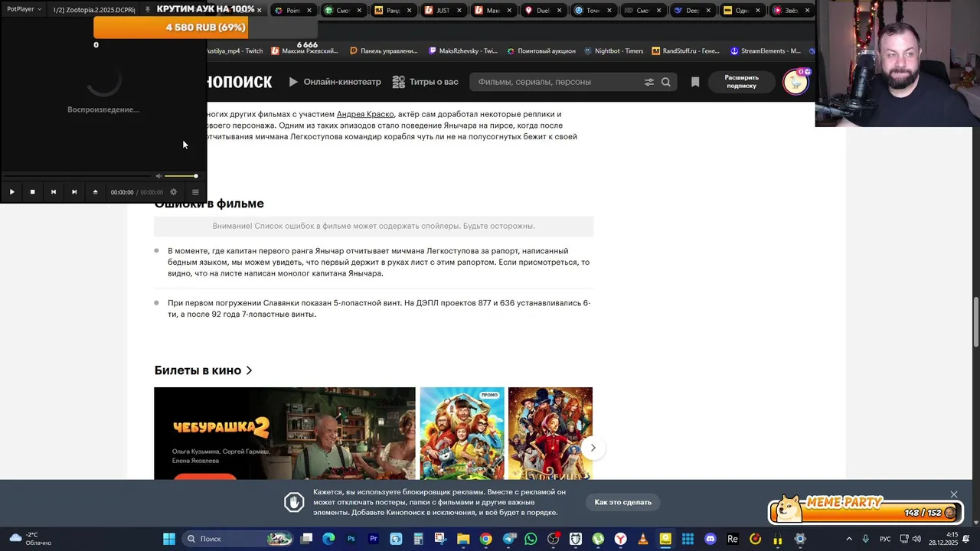This screenshot has width=980, height=551.
Task: Skip to next track in PotPlayer
Action: click(73, 192)
